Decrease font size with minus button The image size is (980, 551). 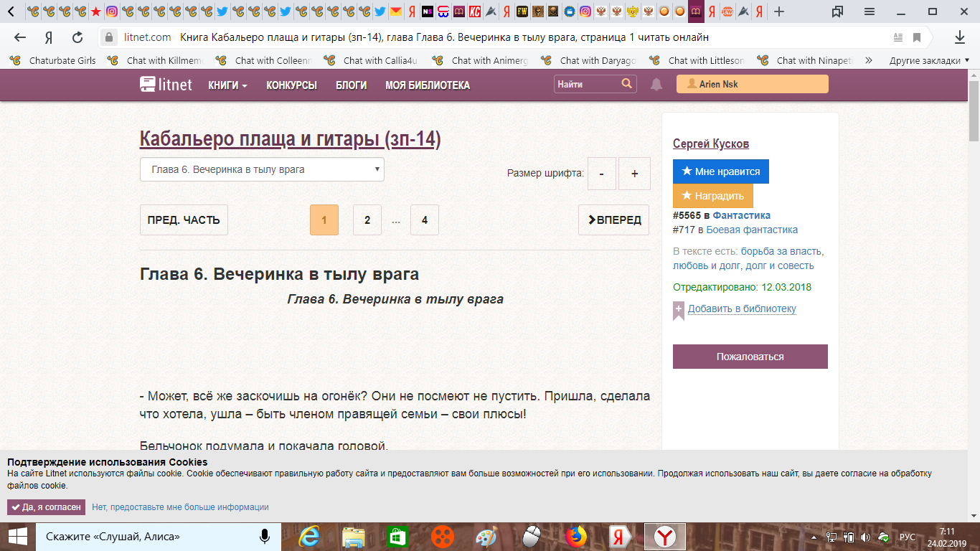601,174
